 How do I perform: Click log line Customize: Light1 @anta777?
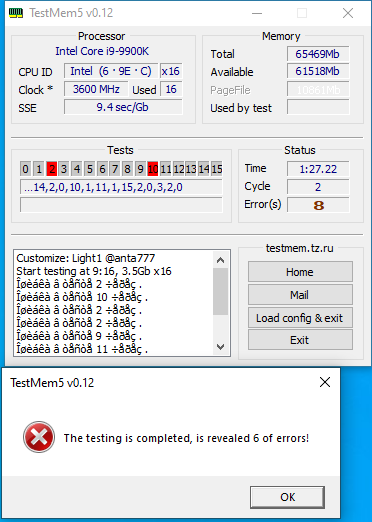pos(86,258)
